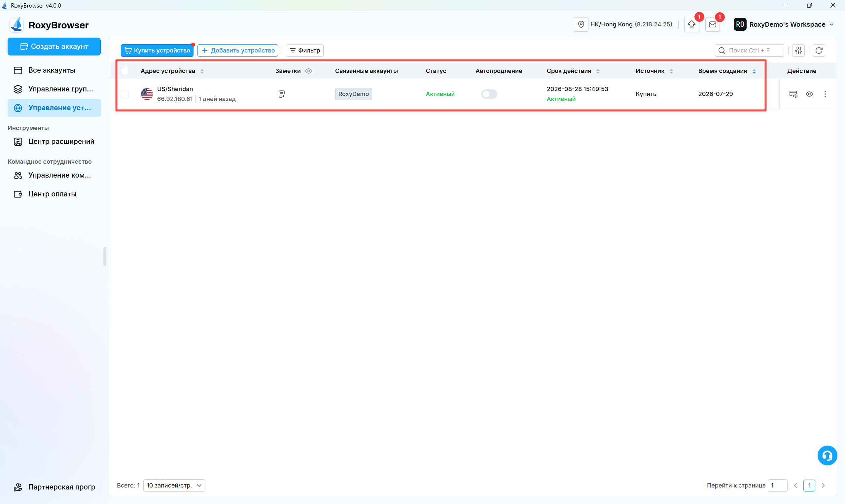This screenshot has height=504, width=845.
Task: Click Активный under the expiry date
Action: click(x=561, y=99)
